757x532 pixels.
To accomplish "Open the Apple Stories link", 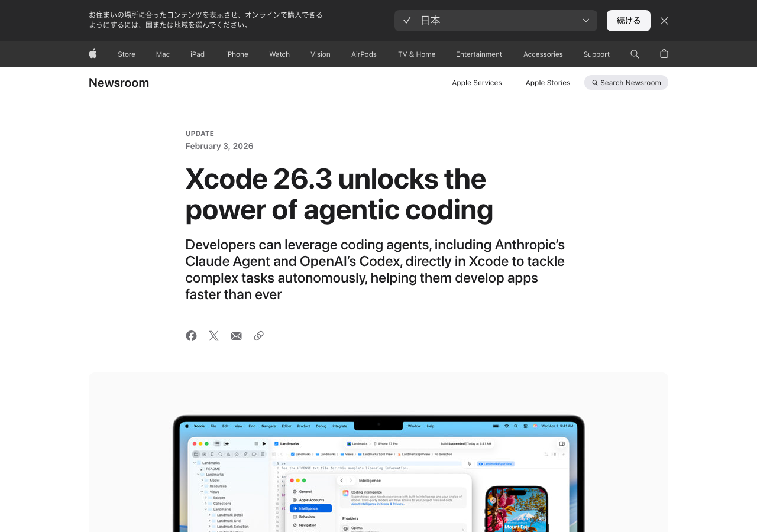I will [x=548, y=83].
